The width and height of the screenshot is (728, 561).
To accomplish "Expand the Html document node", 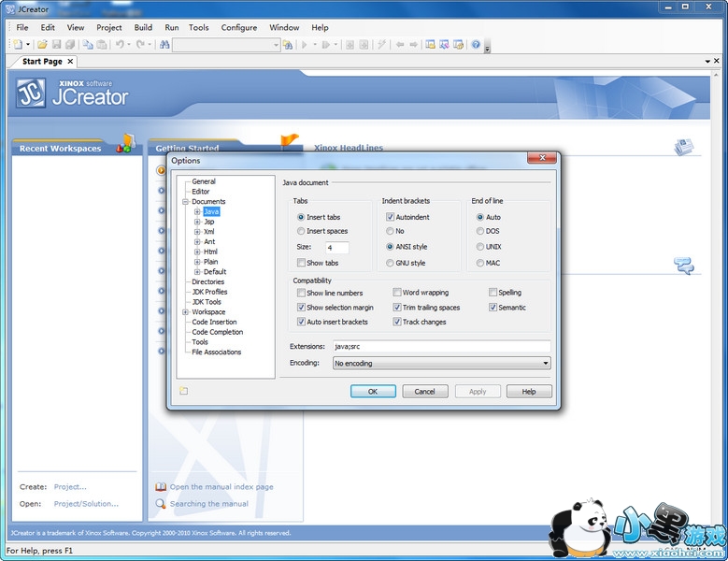I will click(x=197, y=252).
